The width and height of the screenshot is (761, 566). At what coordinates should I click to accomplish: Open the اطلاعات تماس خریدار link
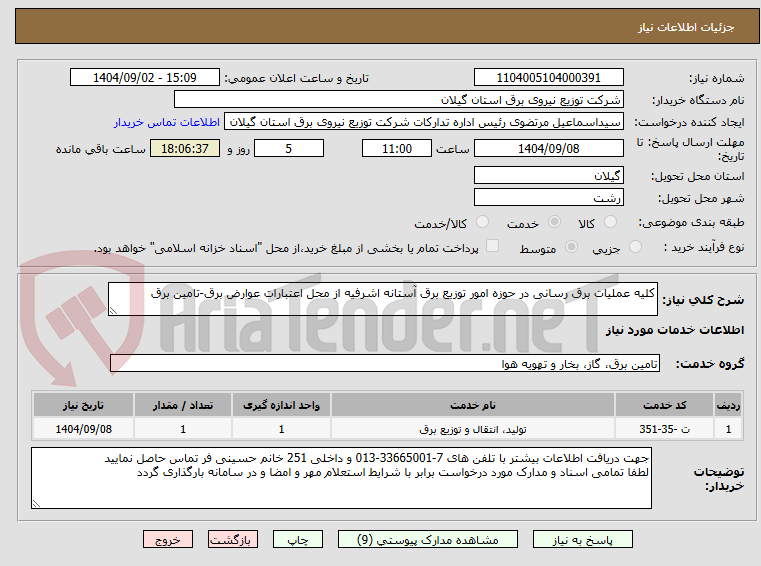point(167,122)
